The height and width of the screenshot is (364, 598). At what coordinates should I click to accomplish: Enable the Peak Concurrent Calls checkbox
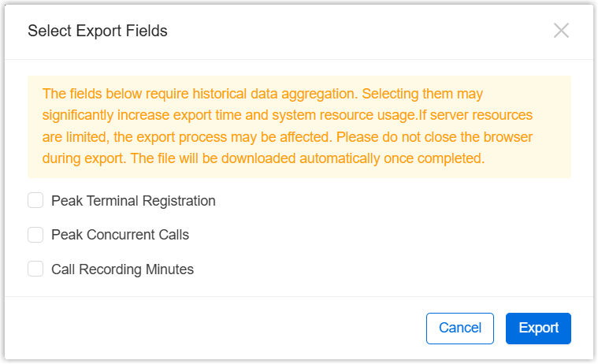tap(35, 235)
